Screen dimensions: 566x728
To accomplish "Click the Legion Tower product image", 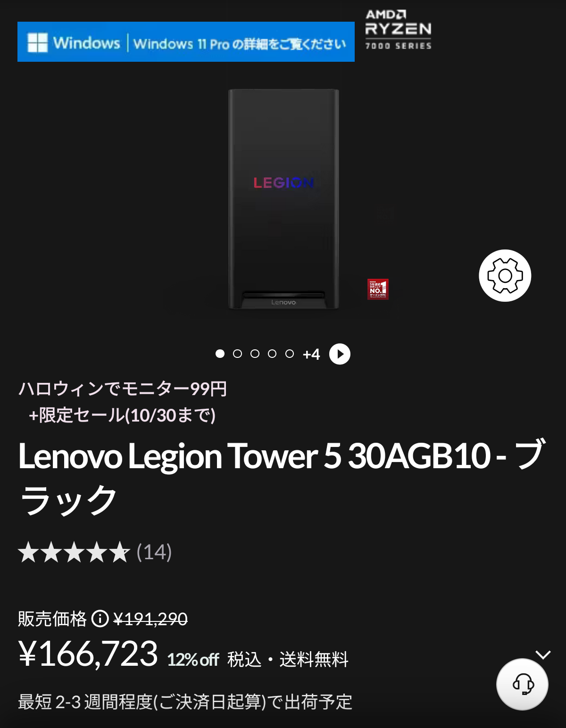I will click(x=283, y=199).
